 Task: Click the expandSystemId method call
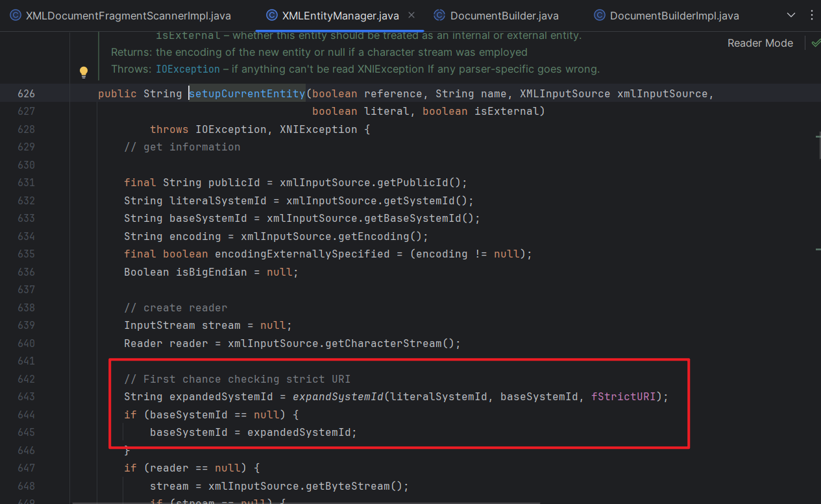pos(337,396)
